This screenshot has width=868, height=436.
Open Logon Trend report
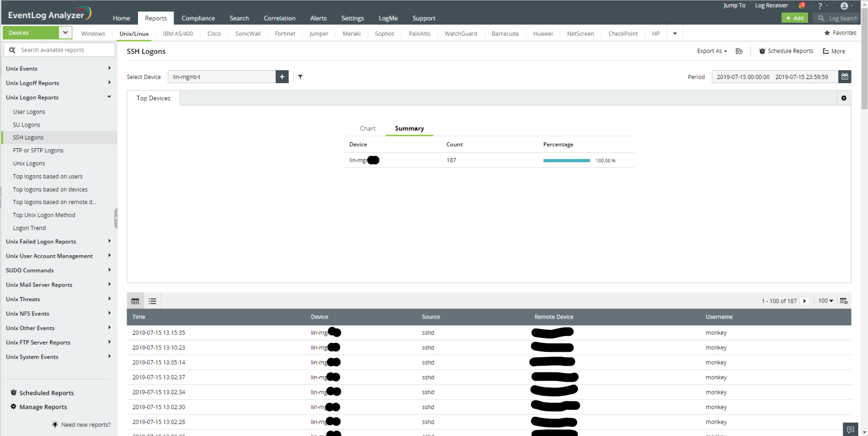(x=29, y=228)
